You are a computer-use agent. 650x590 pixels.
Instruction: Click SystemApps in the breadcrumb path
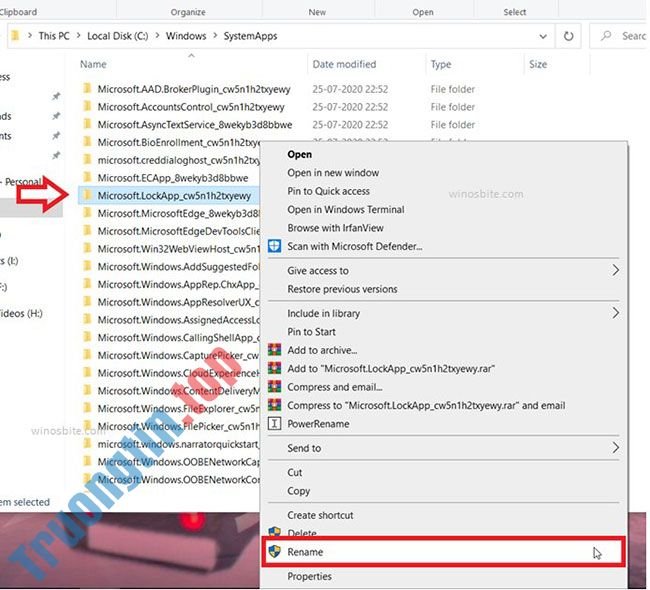(250, 36)
